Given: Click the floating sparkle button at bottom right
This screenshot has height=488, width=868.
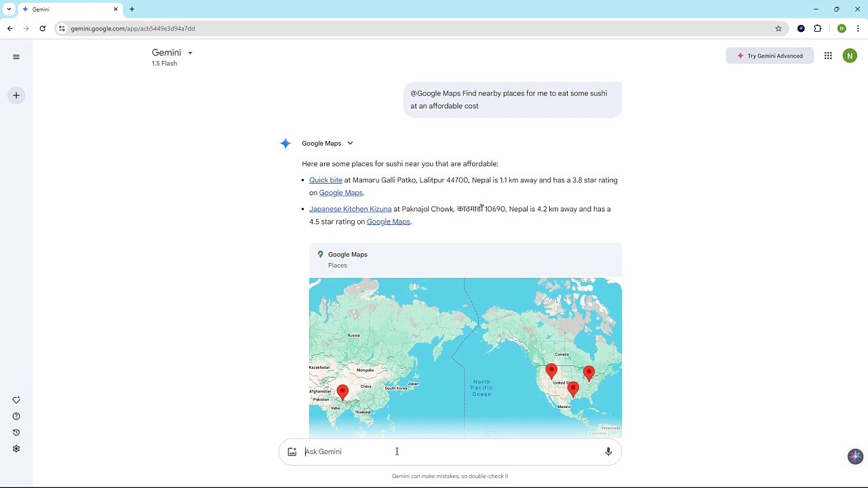Looking at the screenshot, I should 855,456.
